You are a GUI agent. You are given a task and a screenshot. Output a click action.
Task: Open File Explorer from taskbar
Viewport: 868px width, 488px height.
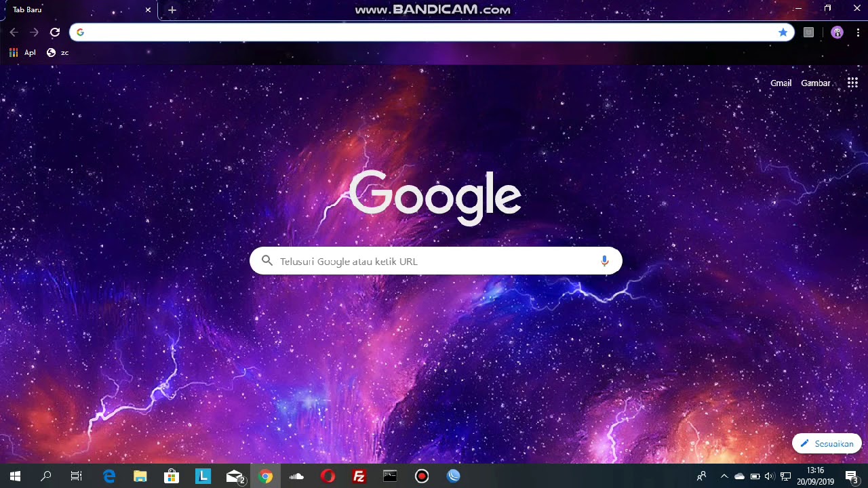(140, 476)
